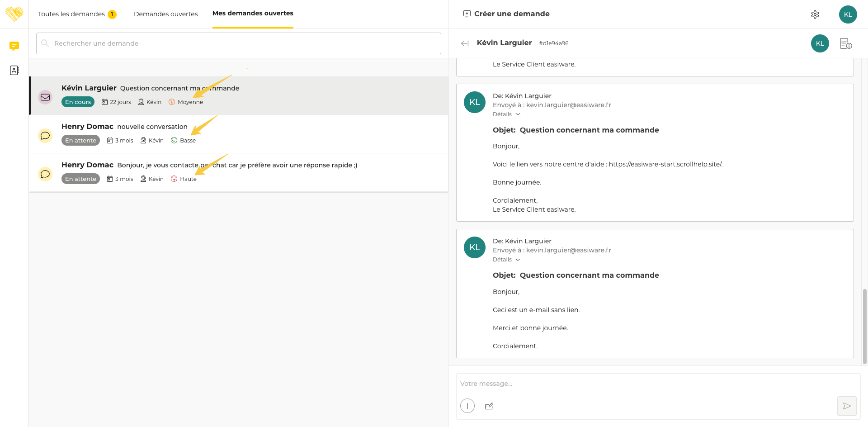Select the yellow requests chat sidebar icon
This screenshot has height=427, width=868.
(14, 46)
